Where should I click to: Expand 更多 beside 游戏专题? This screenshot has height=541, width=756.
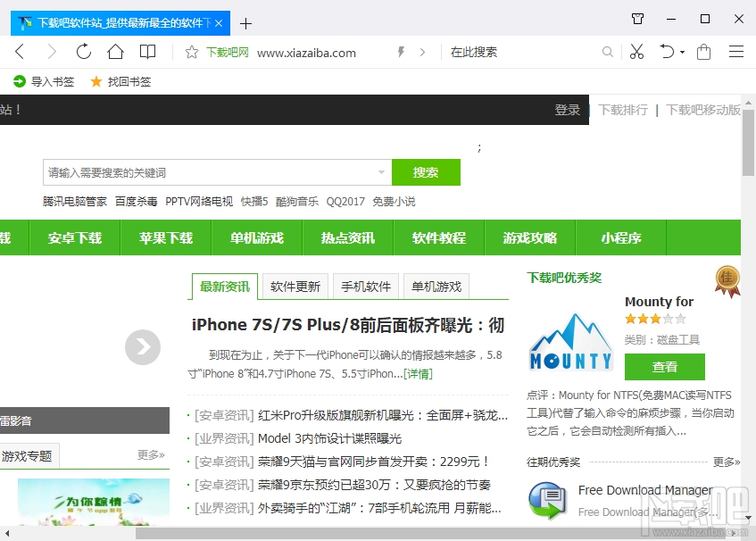[150, 455]
